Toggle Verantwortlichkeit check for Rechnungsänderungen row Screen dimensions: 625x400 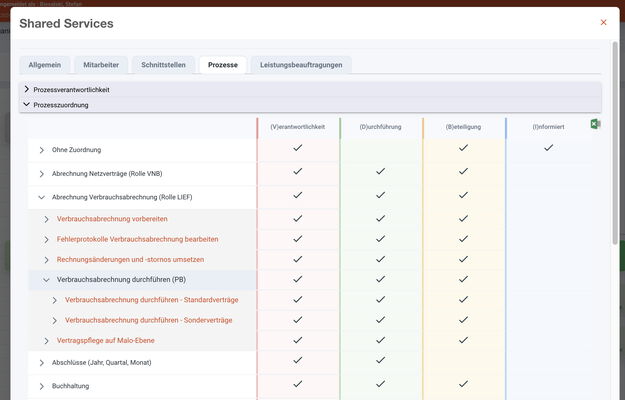pos(298,259)
